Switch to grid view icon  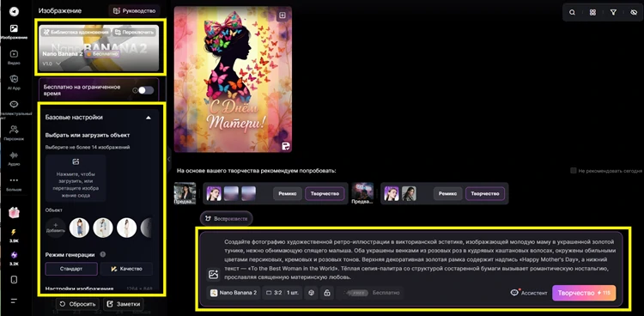point(592,12)
